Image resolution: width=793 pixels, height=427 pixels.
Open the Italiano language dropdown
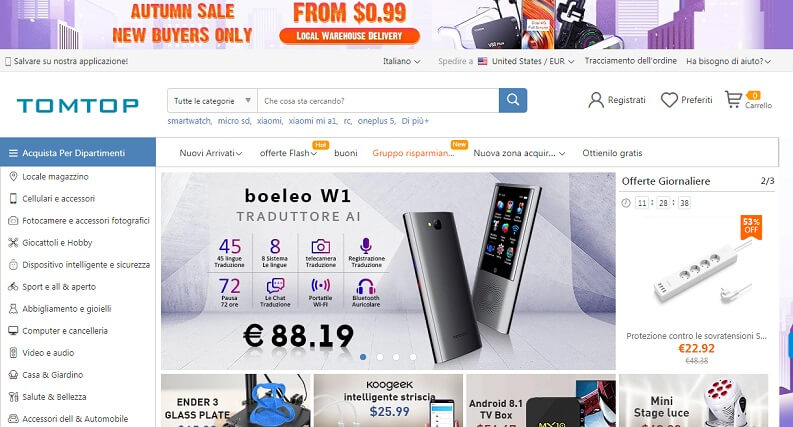[402, 61]
